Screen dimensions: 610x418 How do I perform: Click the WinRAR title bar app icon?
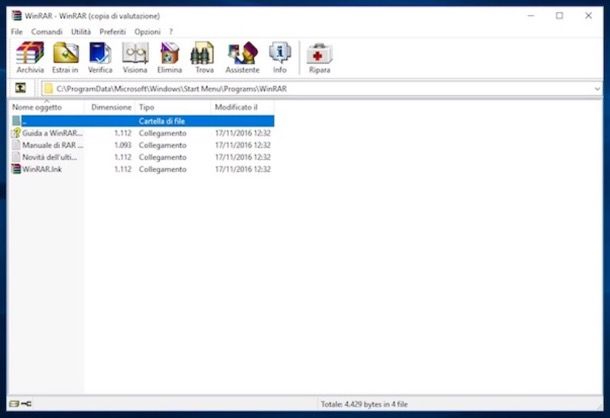coord(16,16)
